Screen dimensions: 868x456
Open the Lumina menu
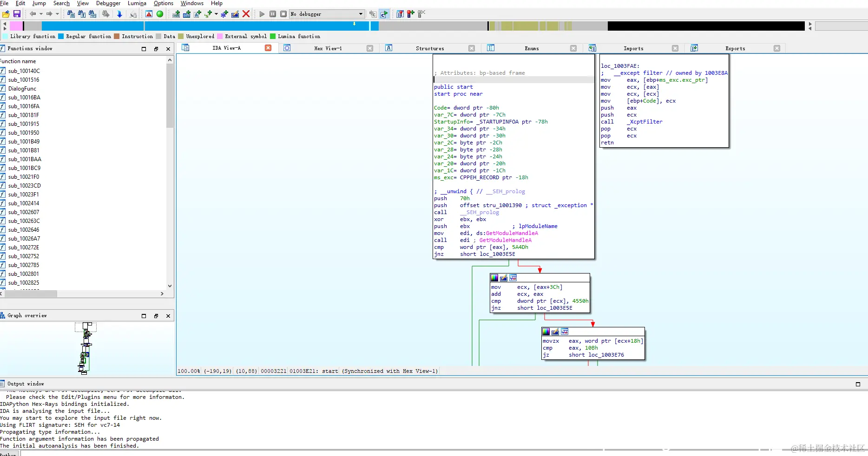[137, 3]
